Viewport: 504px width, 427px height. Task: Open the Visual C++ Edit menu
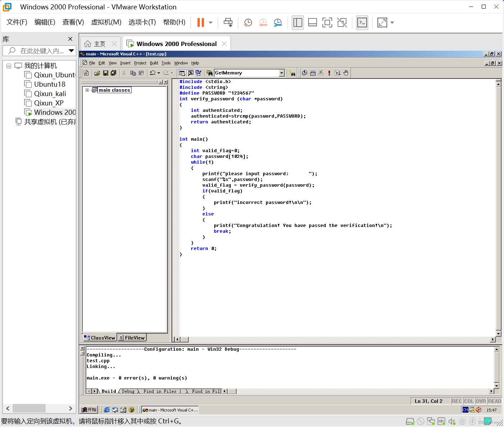pyautogui.click(x=102, y=63)
